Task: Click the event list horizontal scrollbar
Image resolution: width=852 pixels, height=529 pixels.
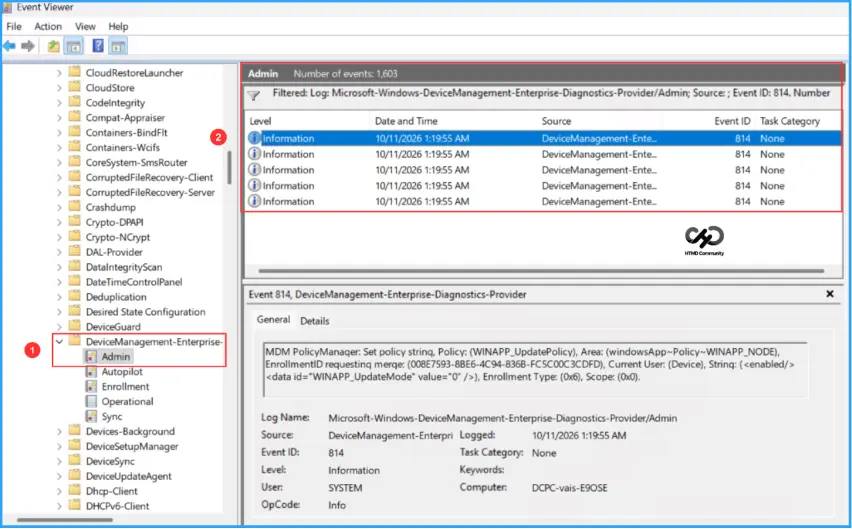Action: point(541,270)
